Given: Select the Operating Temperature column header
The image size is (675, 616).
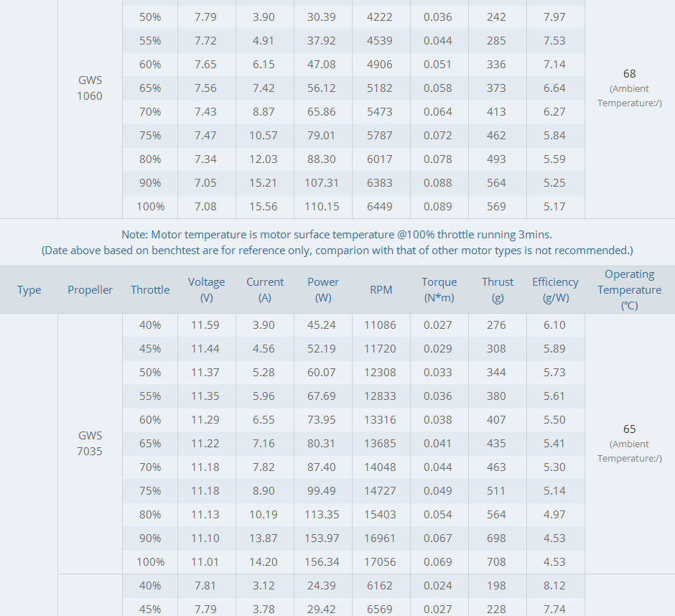Looking at the screenshot, I should 629,289.
